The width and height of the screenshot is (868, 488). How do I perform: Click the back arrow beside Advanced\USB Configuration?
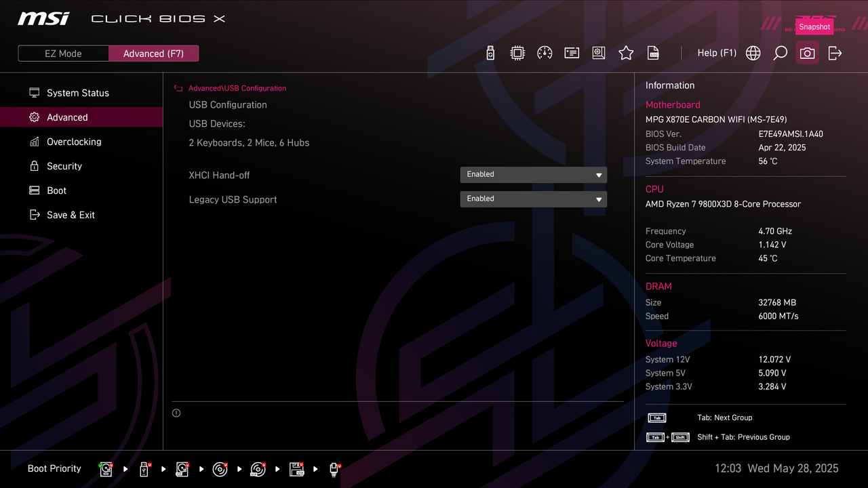pyautogui.click(x=178, y=88)
